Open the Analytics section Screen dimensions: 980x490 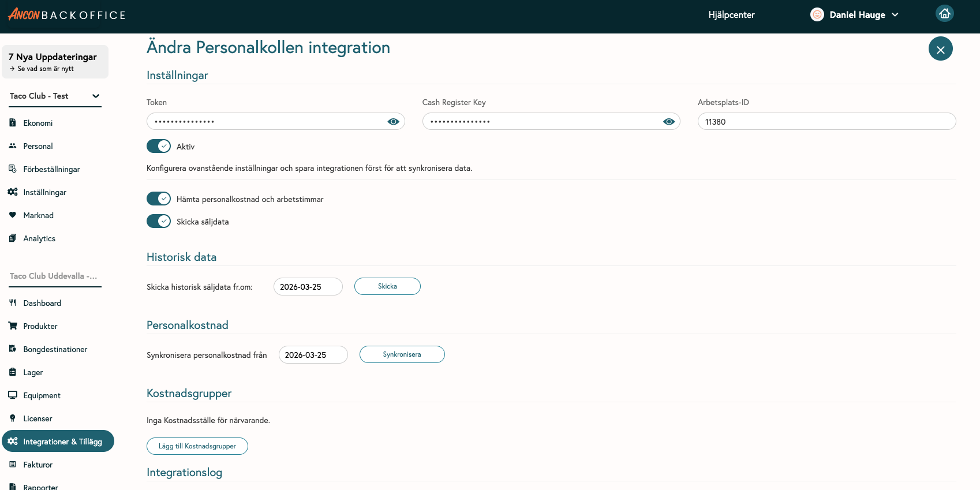(39, 238)
